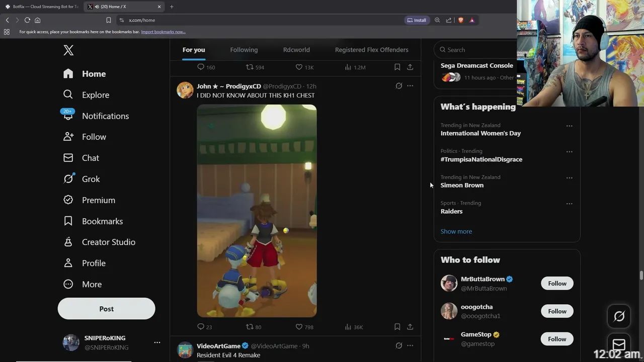The width and height of the screenshot is (644, 362).
Task: Reload the page with refresh icon
Action: click(27, 20)
